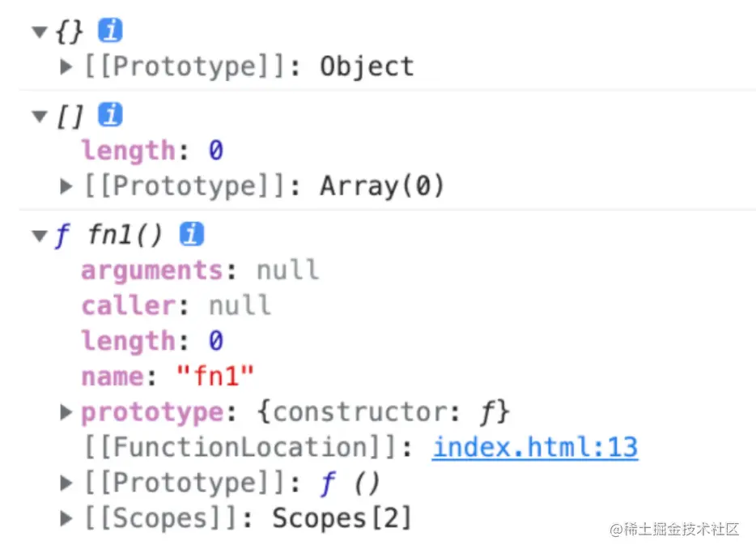This screenshot has width=756, height=554.
Task: Select the array's length: 0 property
Action: pos(152,151)
